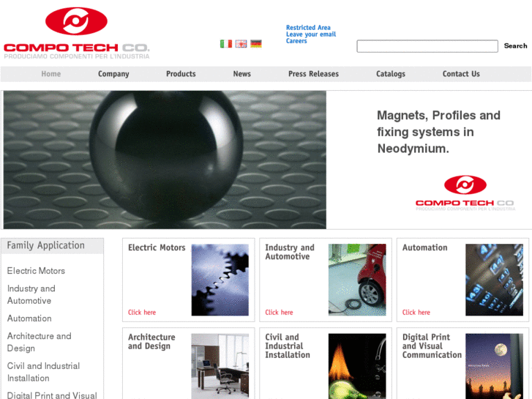Viewport: 532px width, 399px height.
Task: Open the gears thumbnail for Electric Motors
Action: 220,280
